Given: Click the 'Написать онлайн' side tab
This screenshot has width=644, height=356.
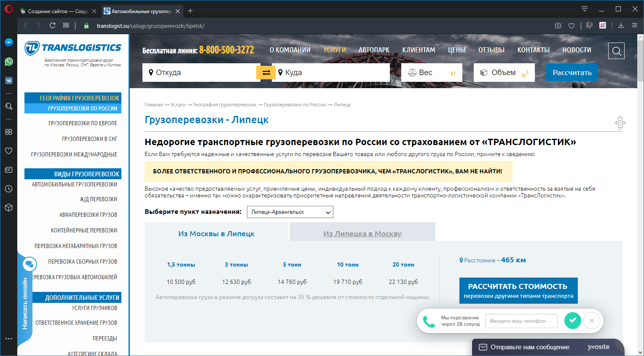Looking at the screenshot, I should coord(25,303).
